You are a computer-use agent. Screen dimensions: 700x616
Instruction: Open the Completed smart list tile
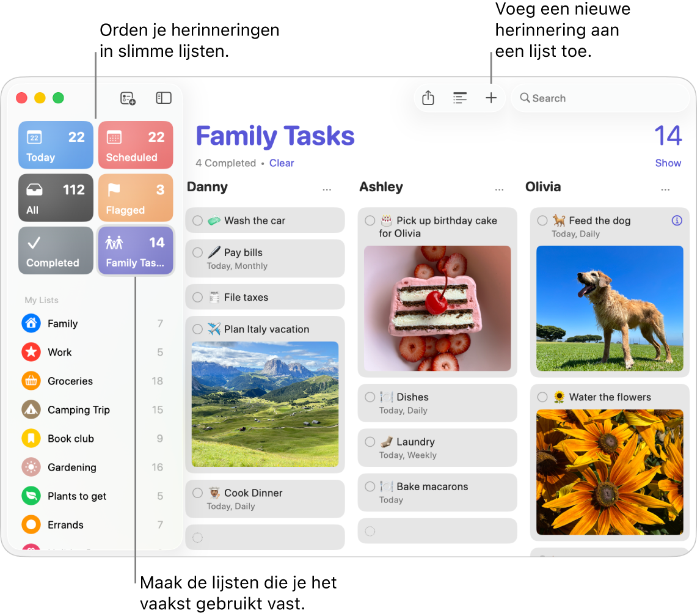coord(56,251)
